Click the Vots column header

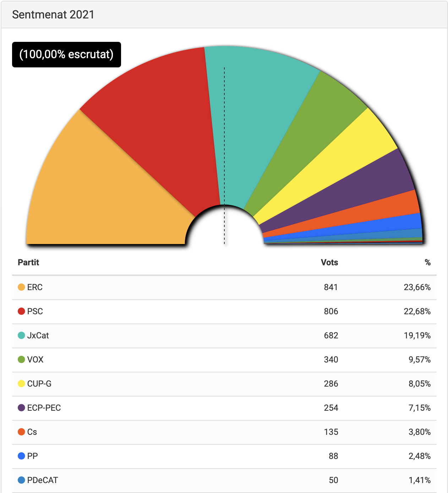tap(329, 262)
